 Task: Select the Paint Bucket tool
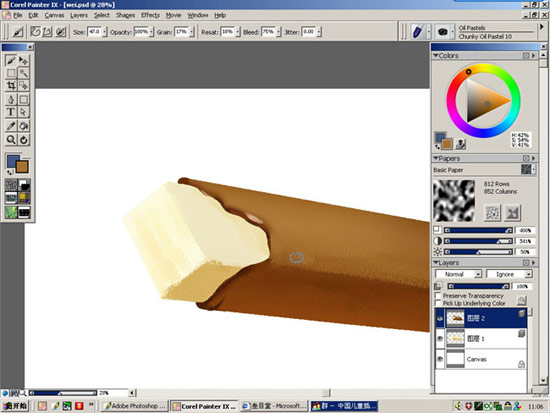click(24, 126)
